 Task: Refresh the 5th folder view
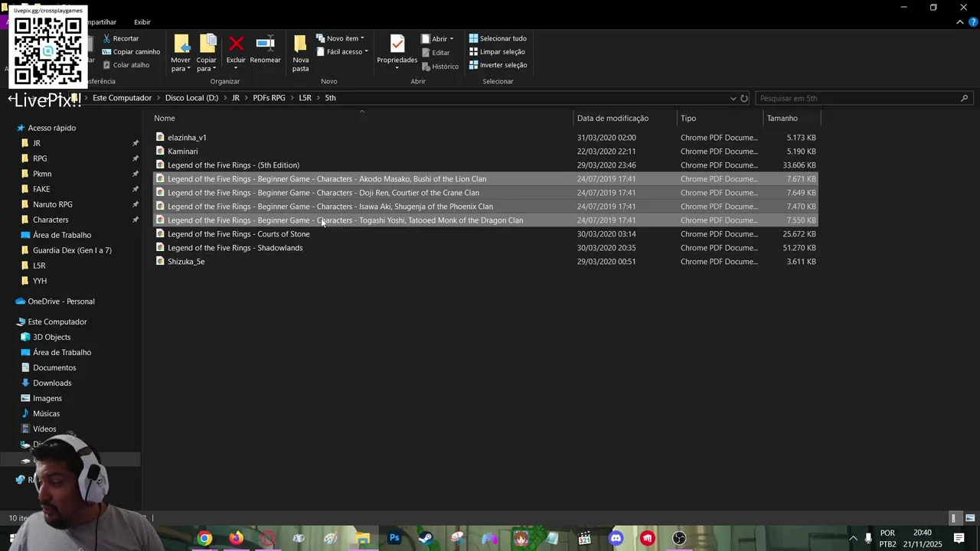point(743,98)
